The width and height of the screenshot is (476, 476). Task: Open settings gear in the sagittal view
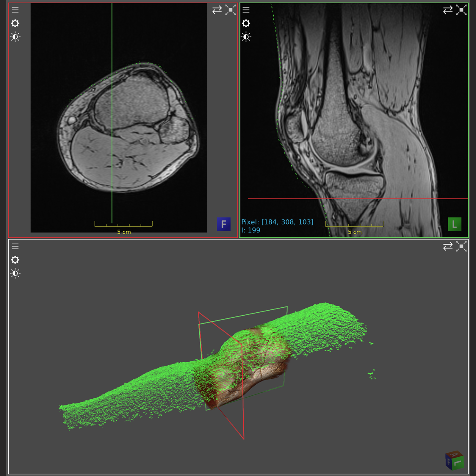(x=246, y=24)
